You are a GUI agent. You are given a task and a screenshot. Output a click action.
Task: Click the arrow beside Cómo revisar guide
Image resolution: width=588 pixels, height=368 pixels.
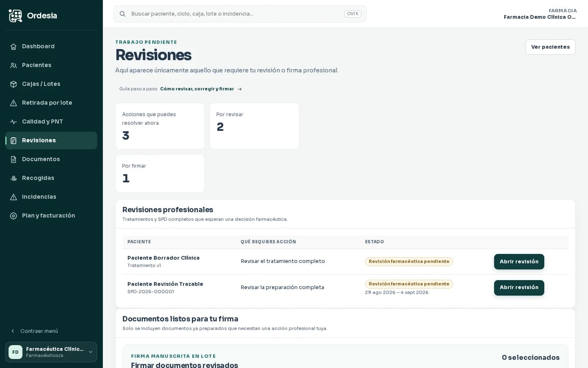tap(240, 89)
